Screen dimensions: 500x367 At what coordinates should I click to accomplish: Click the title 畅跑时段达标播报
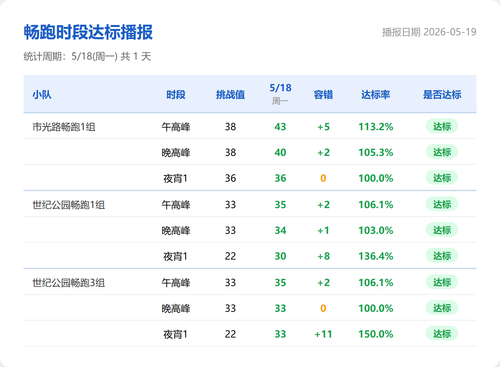tap(88, 32)
